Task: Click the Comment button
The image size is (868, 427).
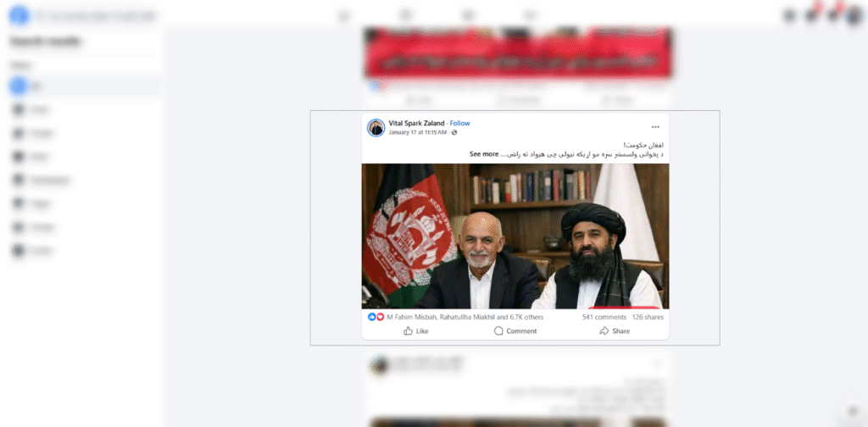Action: (515, 330)
